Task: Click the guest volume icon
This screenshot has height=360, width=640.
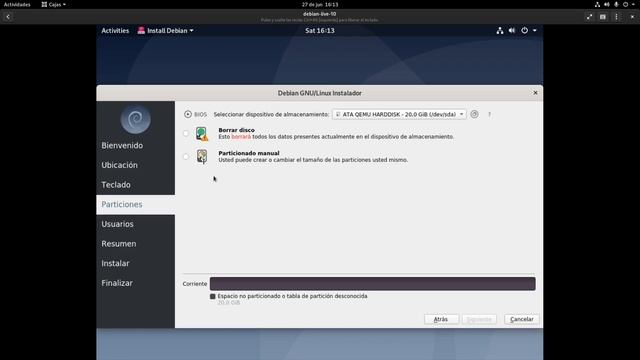Action: coord(512,31)
